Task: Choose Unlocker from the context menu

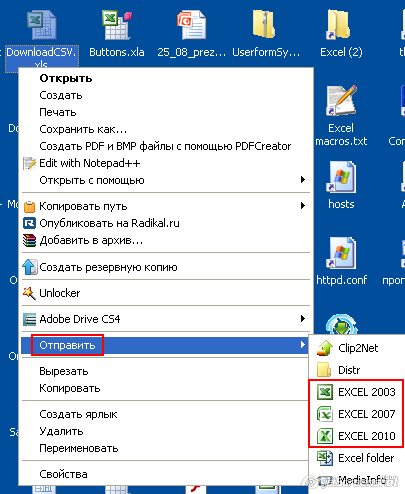Action: coord(166,293)
